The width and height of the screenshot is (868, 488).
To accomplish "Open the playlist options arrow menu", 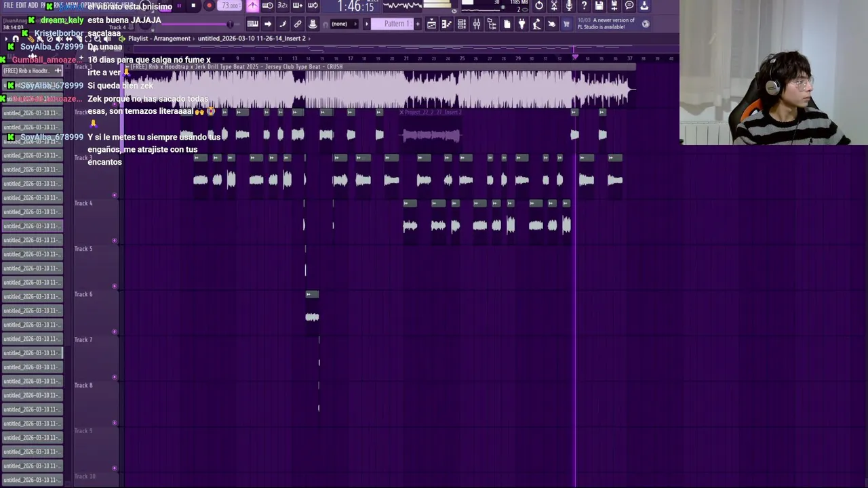I will 6,39.
